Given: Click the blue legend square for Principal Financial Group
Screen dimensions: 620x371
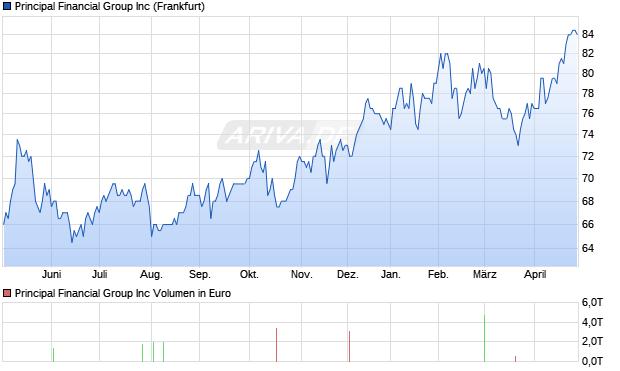Looking at the screenshot, I should pyautogui.click(x=7, y=6).
